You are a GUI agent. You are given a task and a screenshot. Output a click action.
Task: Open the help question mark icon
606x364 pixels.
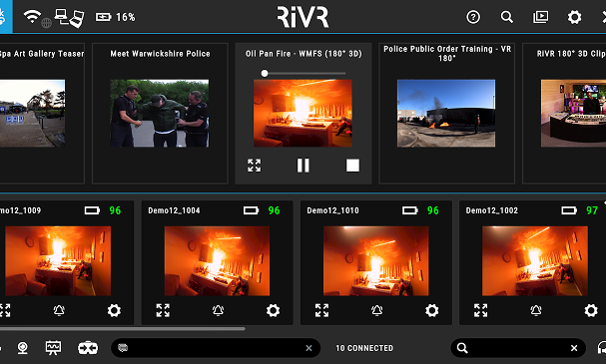pyautogui.click(x=473, y=17)
